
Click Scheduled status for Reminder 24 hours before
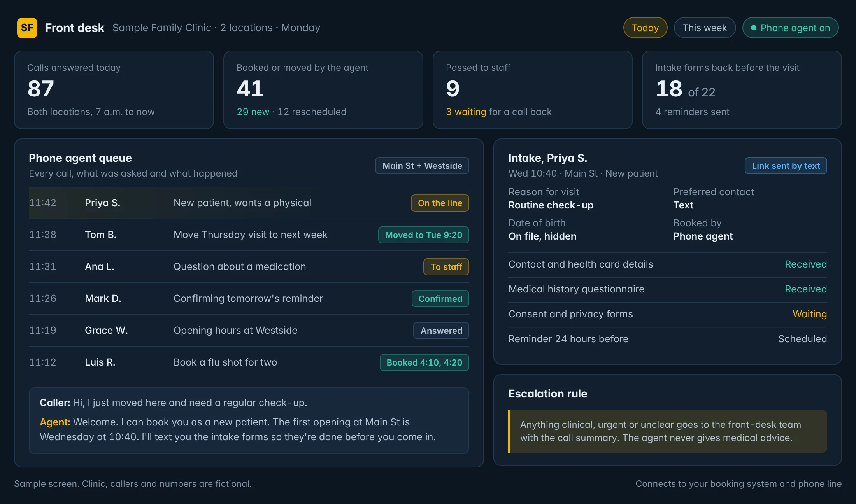[803, 339]
